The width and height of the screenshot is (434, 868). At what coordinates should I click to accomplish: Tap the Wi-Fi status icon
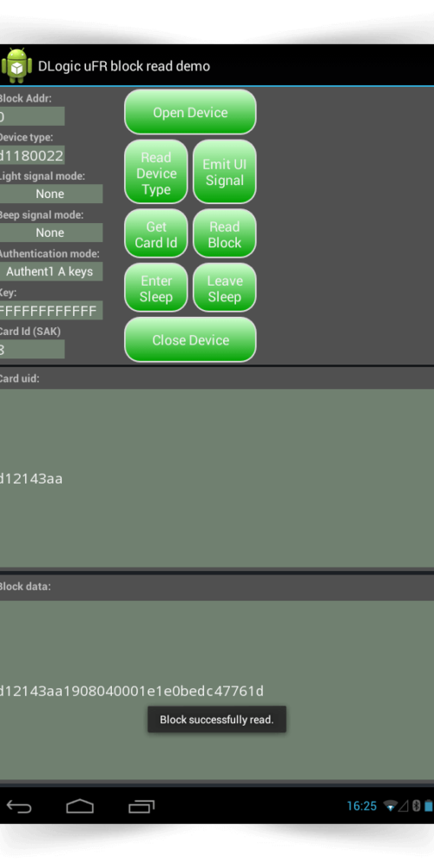click(x=391, y=806)
